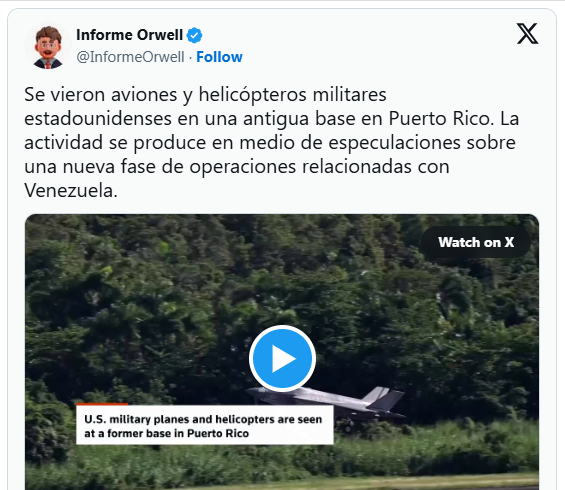This screenshot has width=565, height=490.
Task: Click the Watch on X button
Action: [x=476, y=242]
